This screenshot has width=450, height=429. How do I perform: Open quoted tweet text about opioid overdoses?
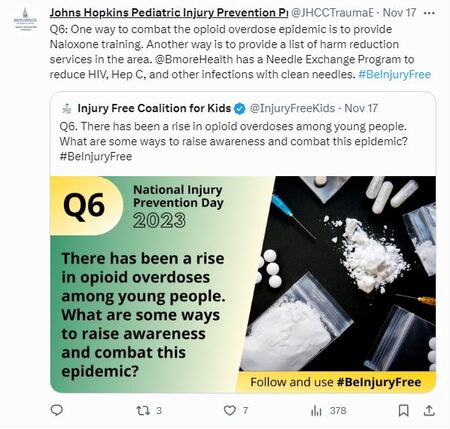pos(233,141)
